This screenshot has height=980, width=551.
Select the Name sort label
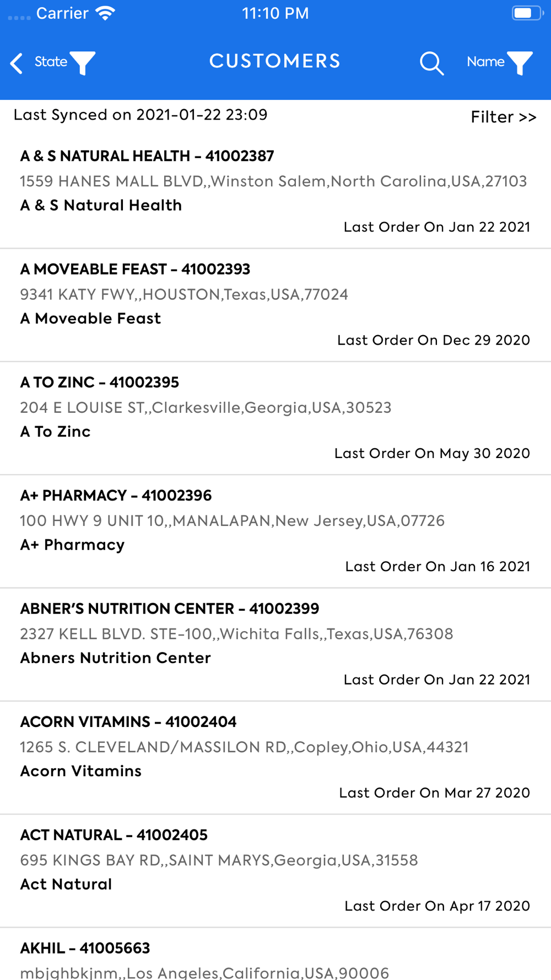[485, 62]
